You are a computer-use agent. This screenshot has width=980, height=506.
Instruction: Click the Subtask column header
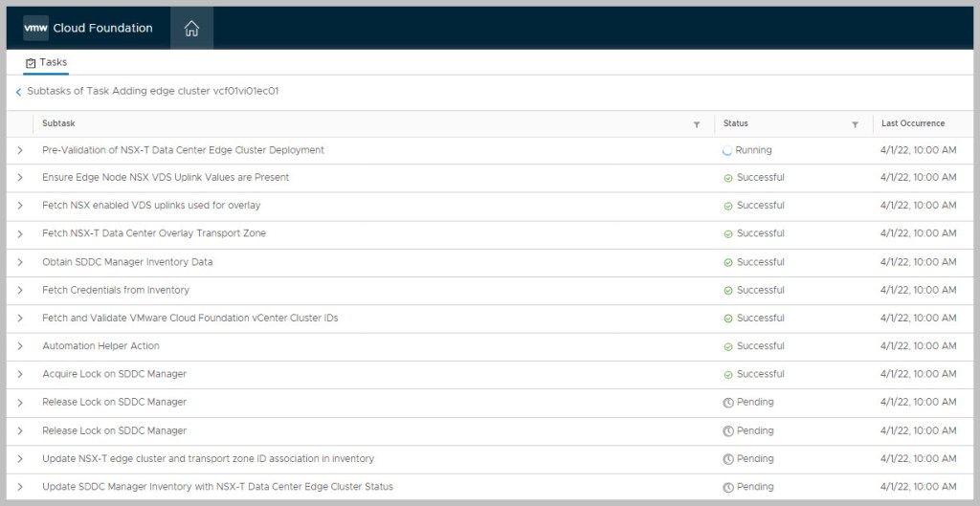coord(58,123)
